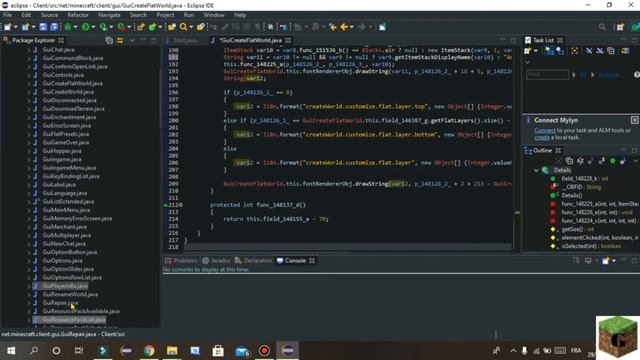Click the Connect link in Mylyn panel
Screen dimensions: 640x360
[x=545, y=130]
